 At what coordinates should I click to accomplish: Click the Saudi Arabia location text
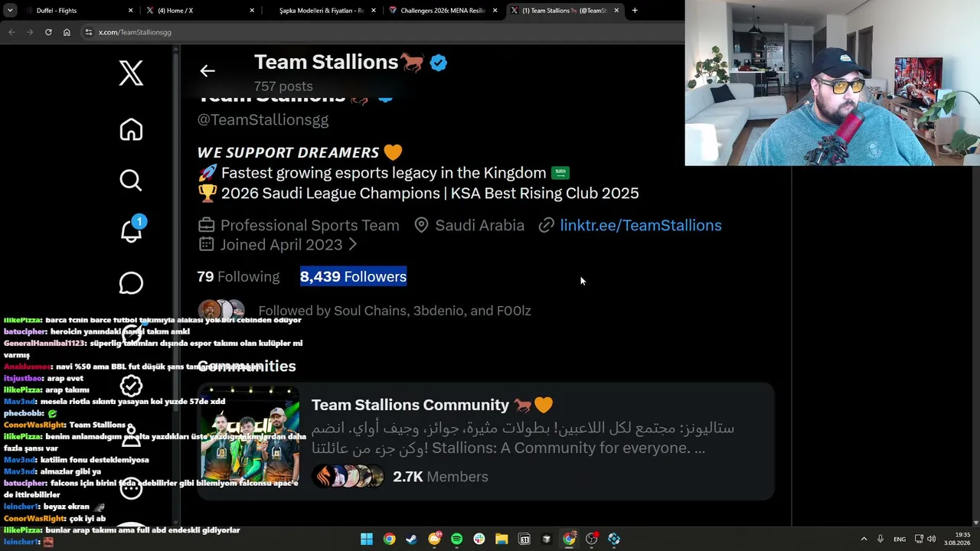tap(480, 225)
